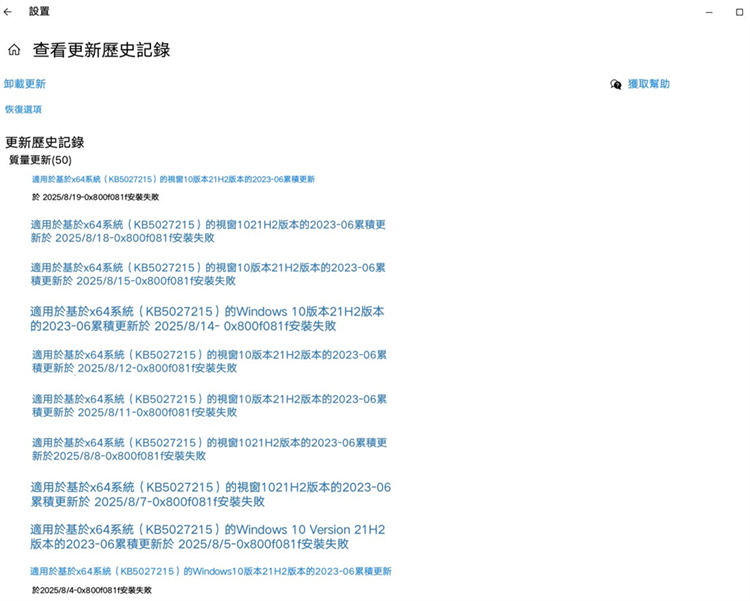This screenshot has width=750, height=601.
Task: Open the KB5027215 update dated 2025/8/19
Action: click(173, 179)
